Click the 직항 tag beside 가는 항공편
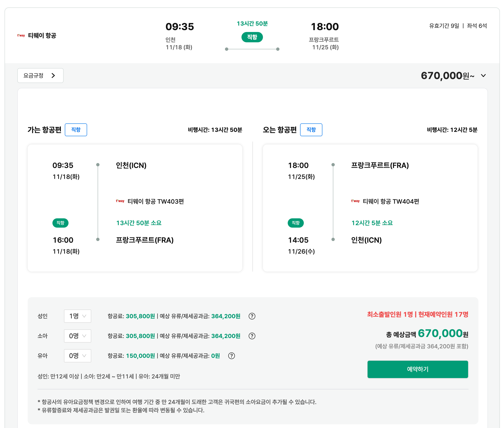The image size is (504, 428). point(76,130)
